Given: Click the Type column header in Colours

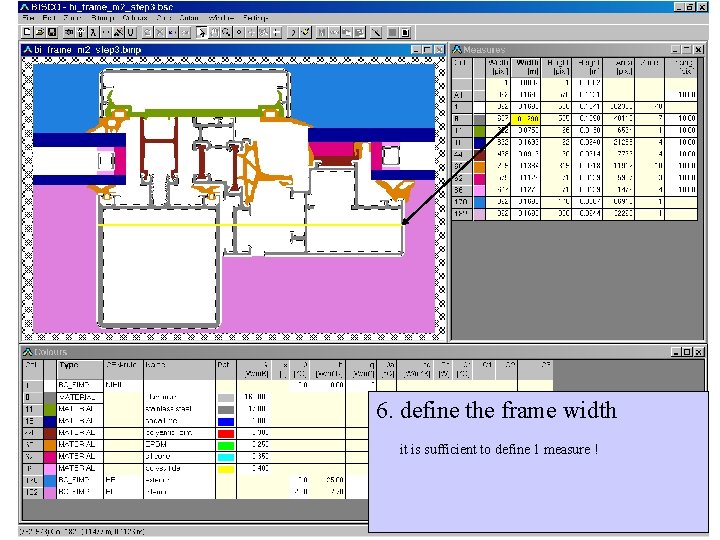Looking at the screenshot, I should tap(80, 370).
